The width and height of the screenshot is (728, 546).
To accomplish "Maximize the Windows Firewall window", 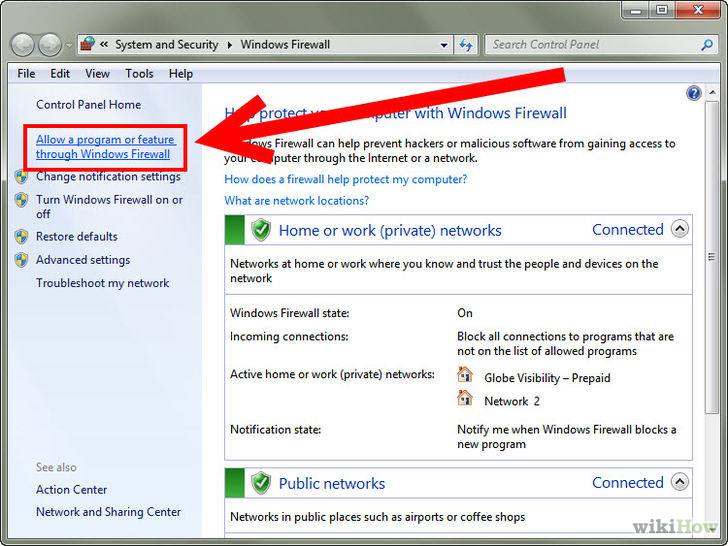I will [662, 9].
